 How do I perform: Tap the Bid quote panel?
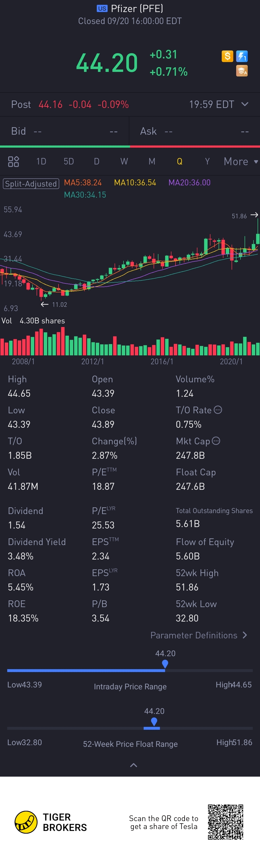coord(65,131)
